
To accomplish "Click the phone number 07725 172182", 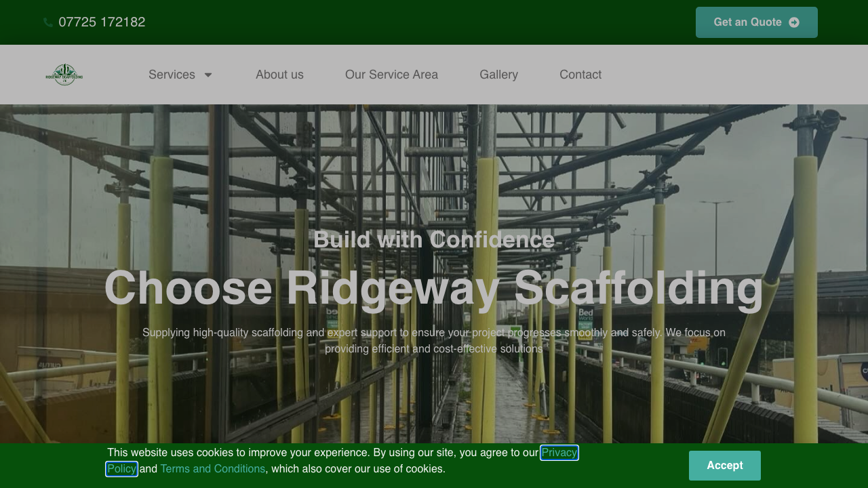I will coord(102,22).
